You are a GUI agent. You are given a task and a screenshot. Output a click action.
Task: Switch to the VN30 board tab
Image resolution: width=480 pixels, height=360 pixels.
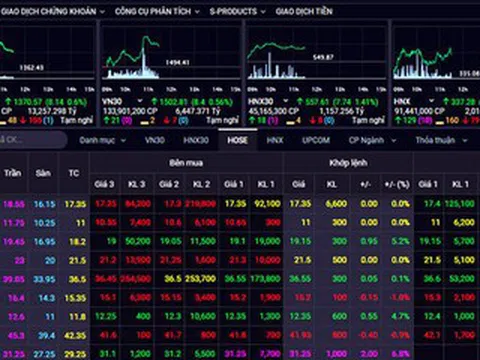point(155,140)
